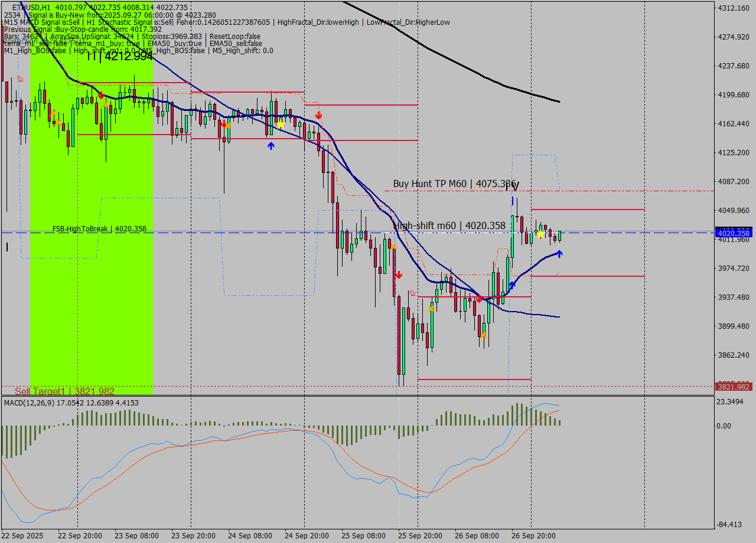Image resolution: width=756 pixels, height=543 pixels.
Task: Select the red down arrow near 24 Sep 20:00
Action: pos(318,115)
